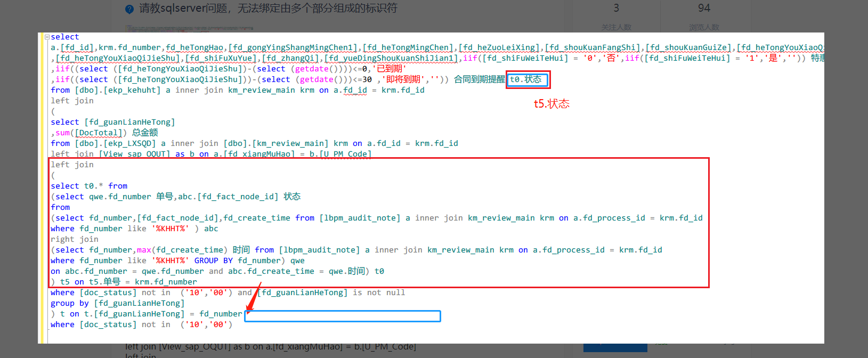This screenshot has height=358, width=868.
Task: Click 'select qwe.fd_number 单号' line
Action: [x=176, y=197]
